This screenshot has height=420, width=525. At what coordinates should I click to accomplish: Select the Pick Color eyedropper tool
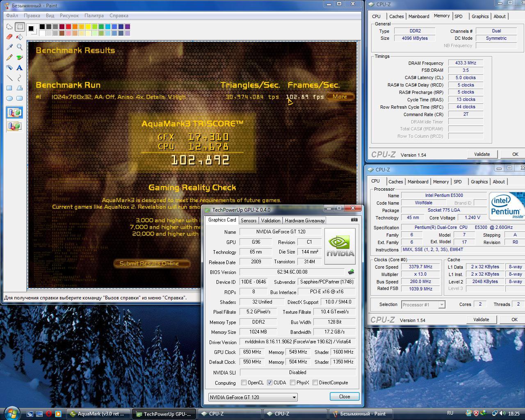pyautogui.click(x=9, y=47)
